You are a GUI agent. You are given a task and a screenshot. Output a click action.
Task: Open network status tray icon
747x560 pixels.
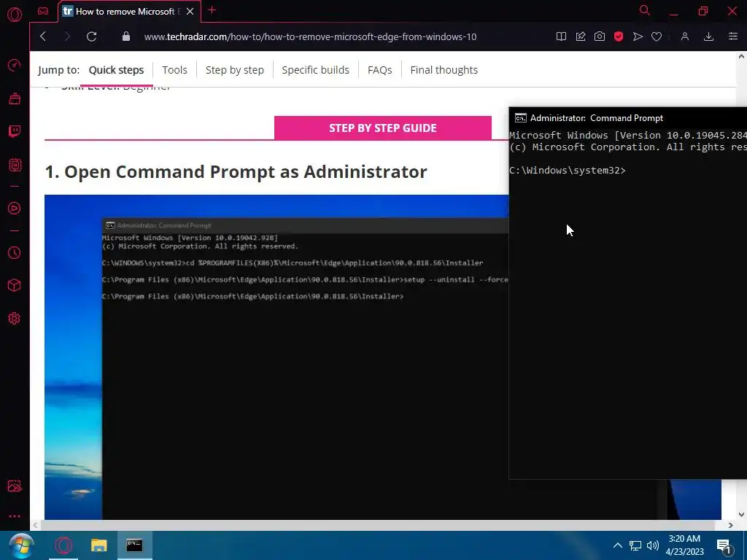[x=635, y=545]
